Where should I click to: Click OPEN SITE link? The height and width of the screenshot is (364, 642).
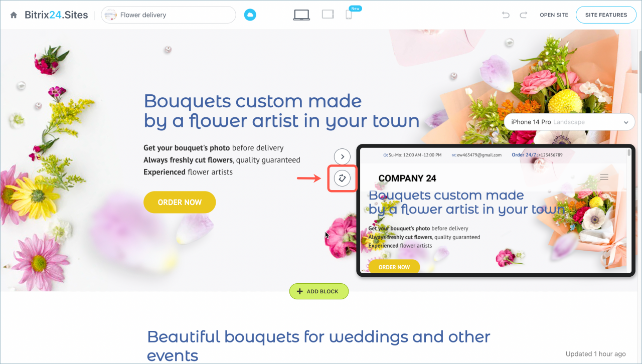(554, 15)
